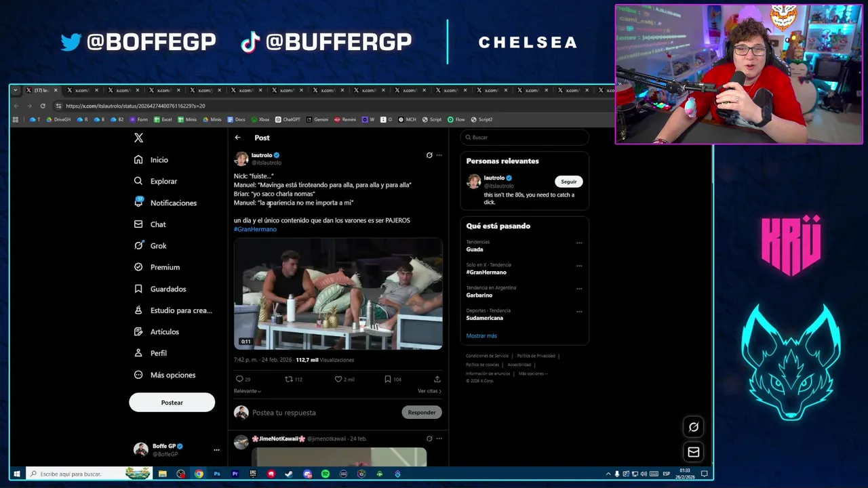Viewport: 868px width, 488px height.
Task: Open the Flow bookmark
Action: point(456,119)
